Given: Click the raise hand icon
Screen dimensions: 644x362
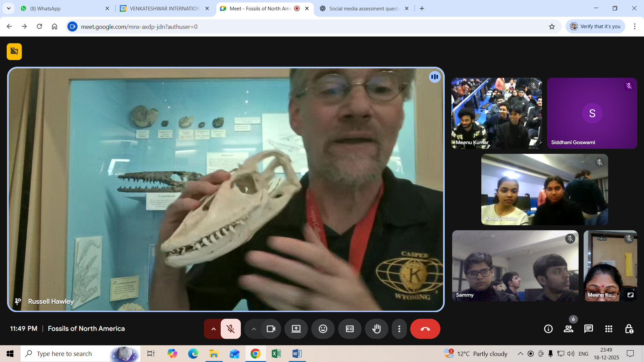Looking at the screenshot, I should click(376, 329).
